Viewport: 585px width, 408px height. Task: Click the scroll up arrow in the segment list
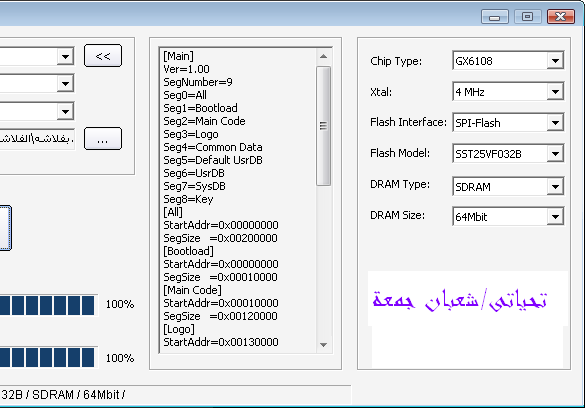(323, 57)
